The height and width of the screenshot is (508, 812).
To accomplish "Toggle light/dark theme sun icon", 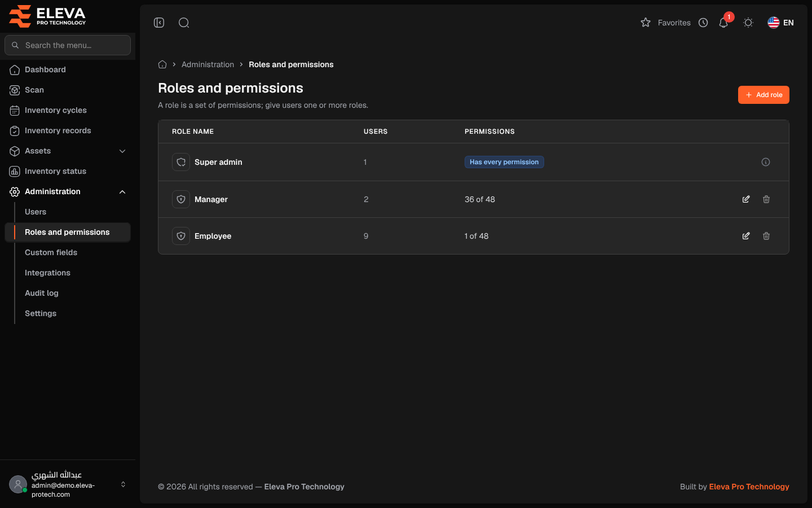I will [748, 23].
